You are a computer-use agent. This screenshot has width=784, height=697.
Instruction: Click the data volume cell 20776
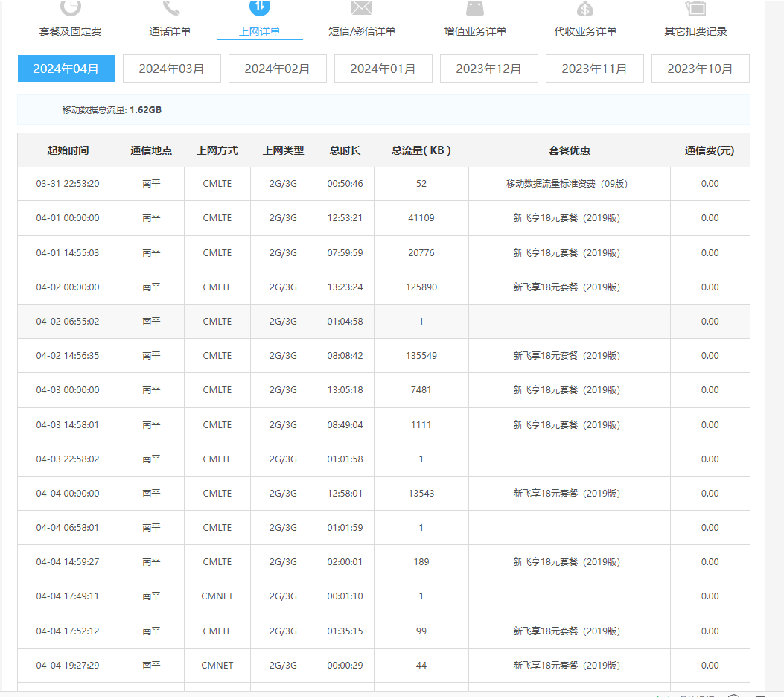pos(421,253)
